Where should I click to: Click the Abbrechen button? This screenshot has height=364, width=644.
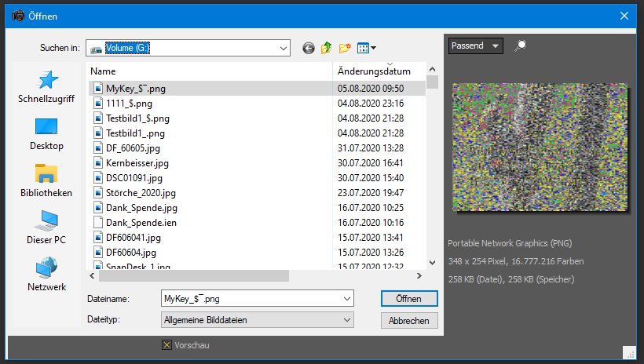(x=408, y=320)
